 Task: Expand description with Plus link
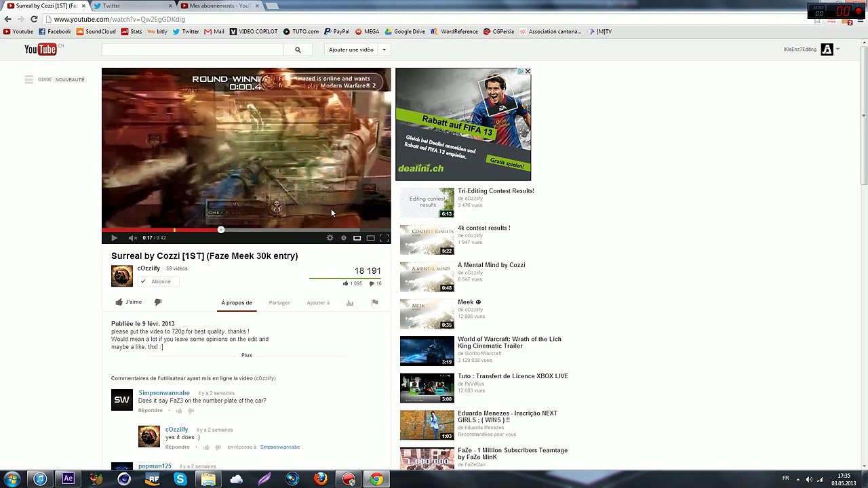click(247, 355)
